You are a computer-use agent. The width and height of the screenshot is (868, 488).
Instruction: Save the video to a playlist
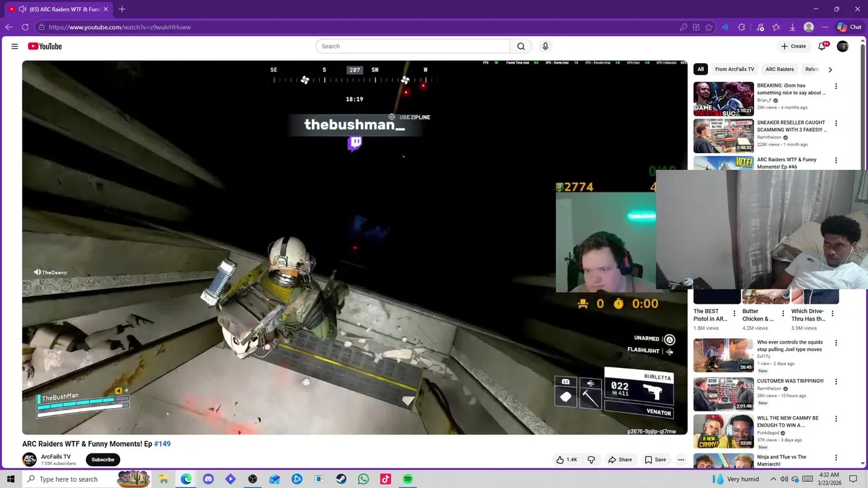point(655,460)
